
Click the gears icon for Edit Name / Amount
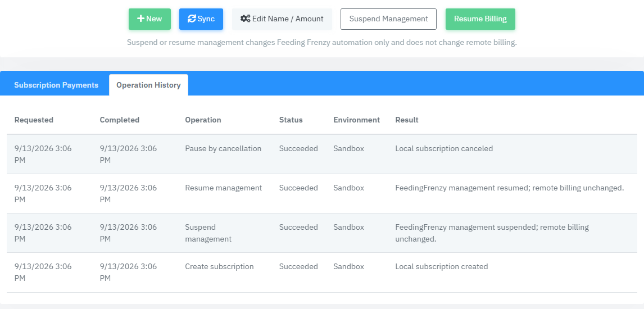246,19
